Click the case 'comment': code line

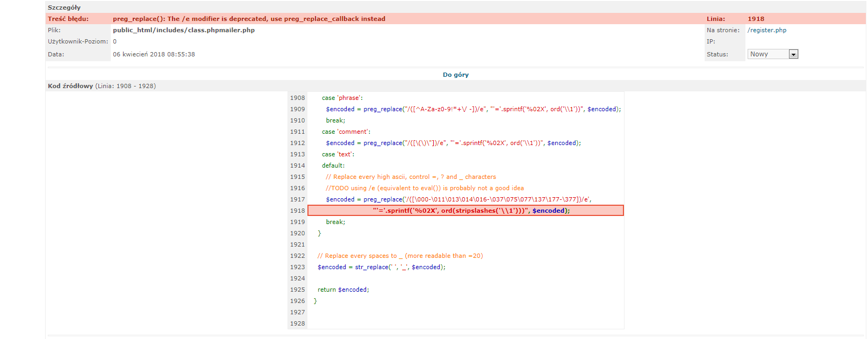(346, 132)
